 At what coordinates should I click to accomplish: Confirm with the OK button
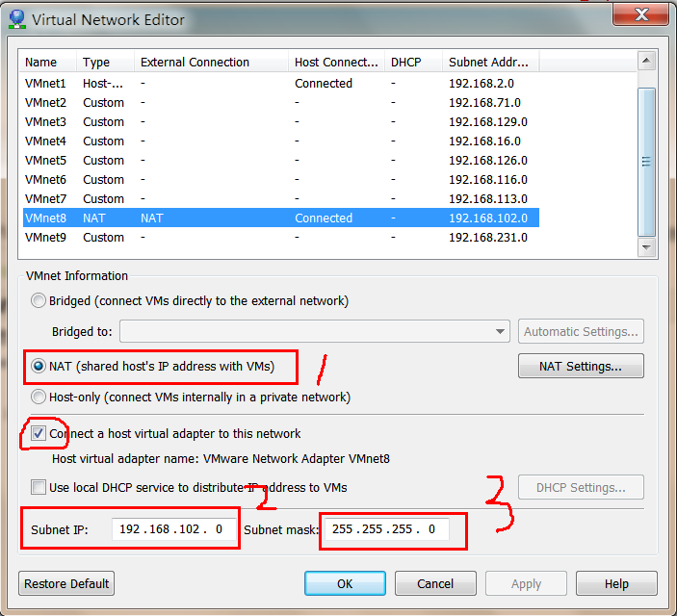[x=345, y=583]
